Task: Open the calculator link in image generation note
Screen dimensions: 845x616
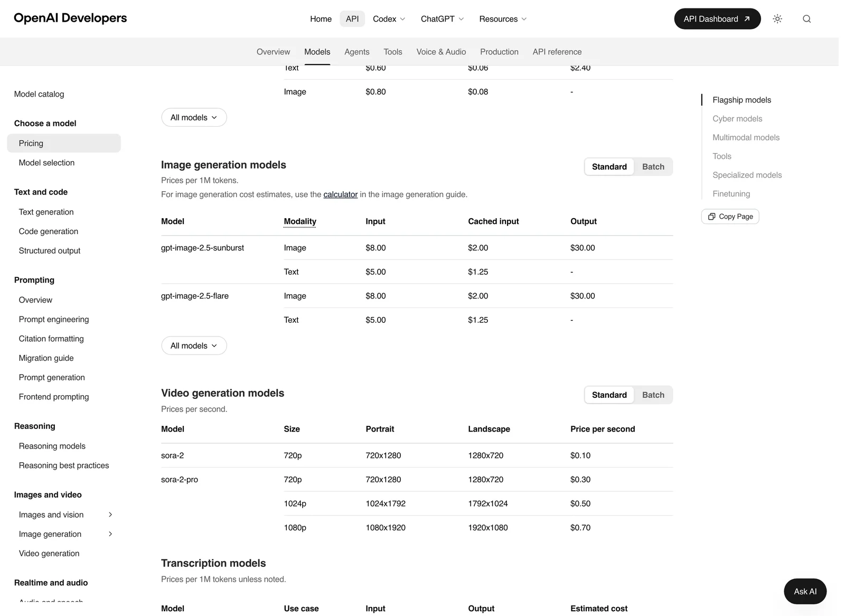Action: tap(341, 194)
